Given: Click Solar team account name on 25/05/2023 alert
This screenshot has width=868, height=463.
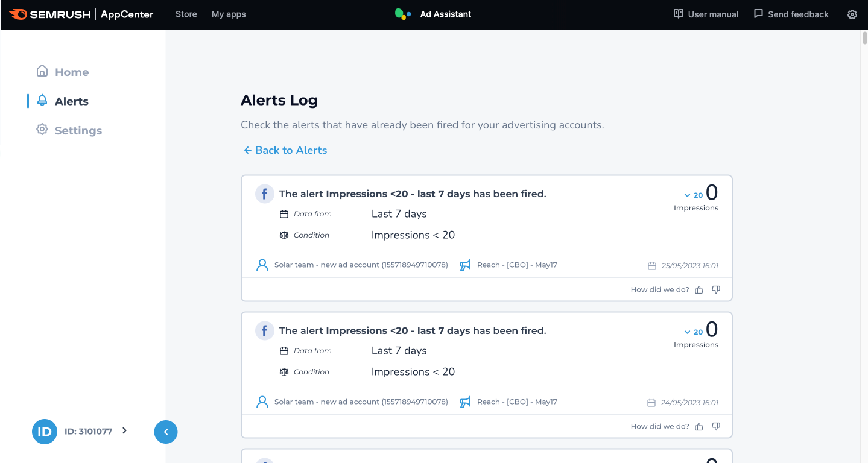Looking at the screenshot, I should (x=361, y=265).
